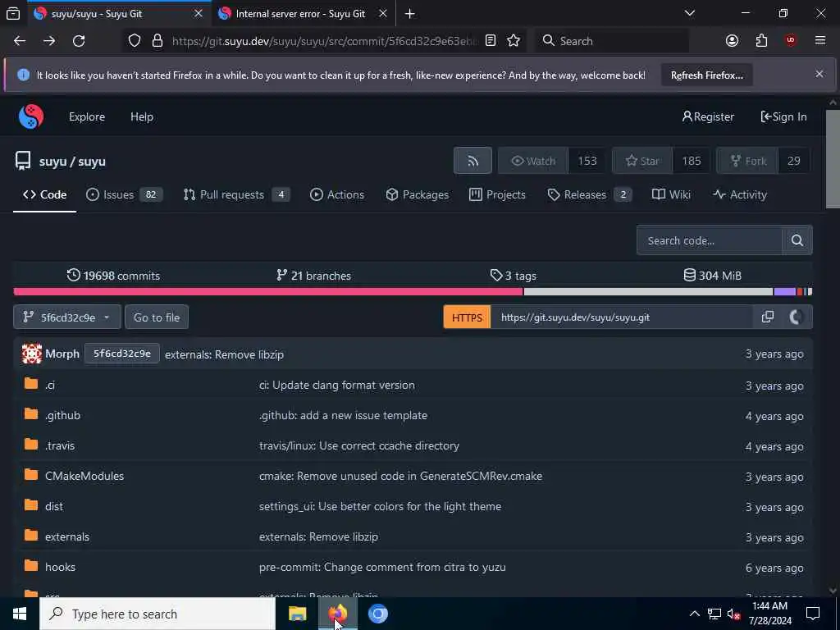This screenshot has height=630, width=840.
Task: Click the Watch button
Action: (x=532, y=161)
